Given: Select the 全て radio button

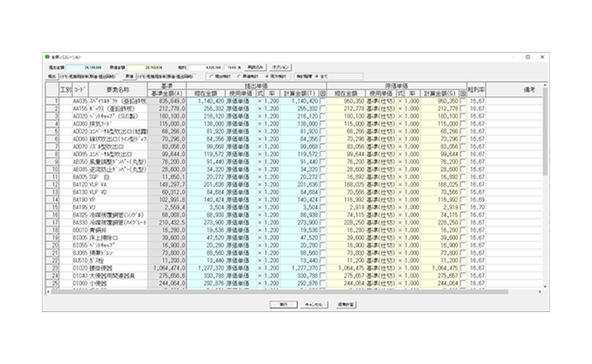Looking at the screenshot, I should pos(316,76).
